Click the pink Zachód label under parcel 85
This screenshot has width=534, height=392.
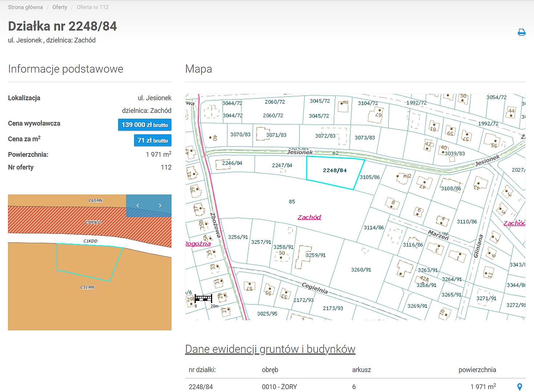click(x=310, y=217)
